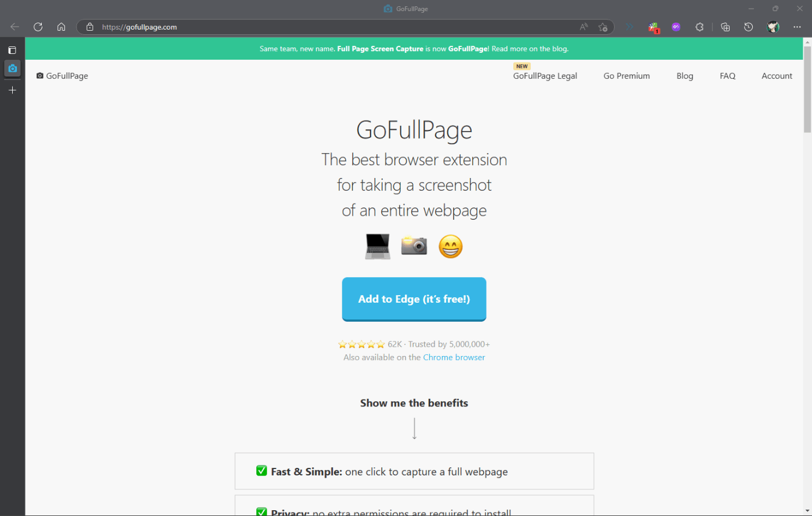Click Show me the benefits heading
The height and width of the screenshot is (516, 812).
click(x=414, y=403)
